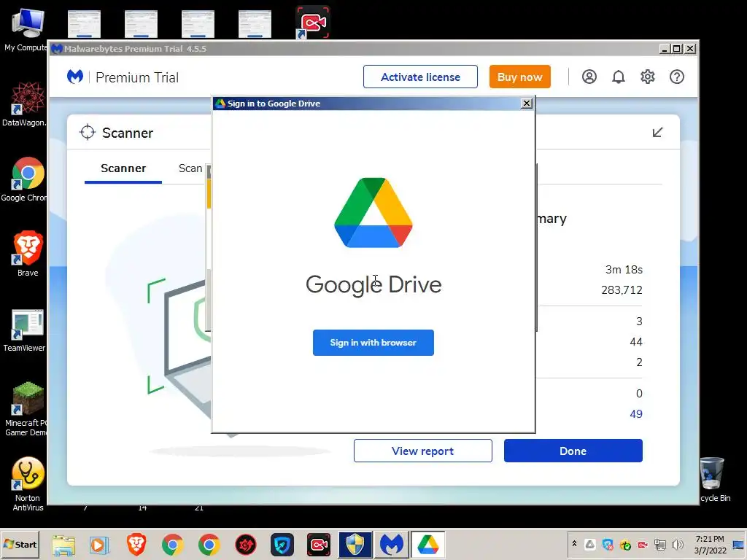Switch to Google Drive taskbar button
Viewport: 747px width, 560px height.
click(427, 545)
